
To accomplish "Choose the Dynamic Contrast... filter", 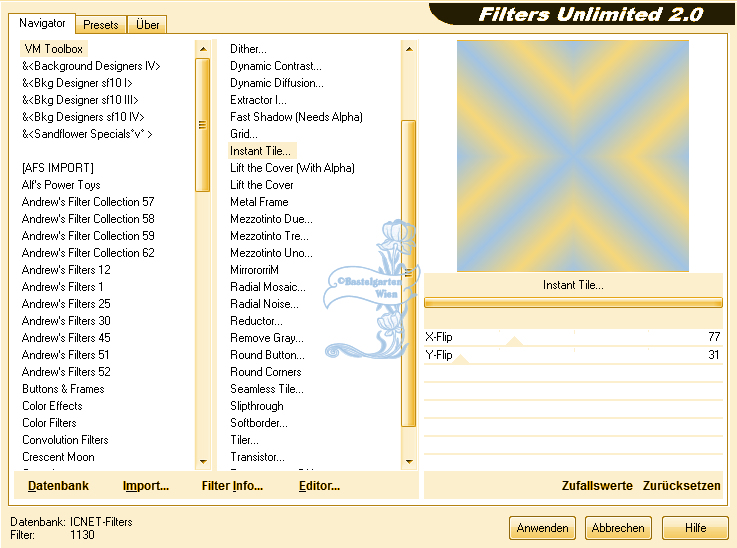I will point(276,66).
